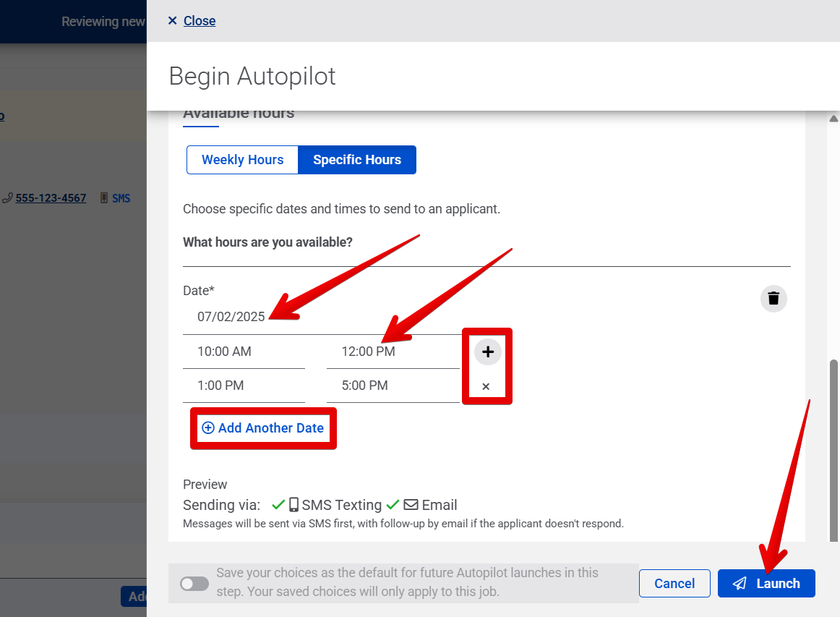Click the paper plane icon on the Launch button
The image size is (840, 617).
point(740,583)
